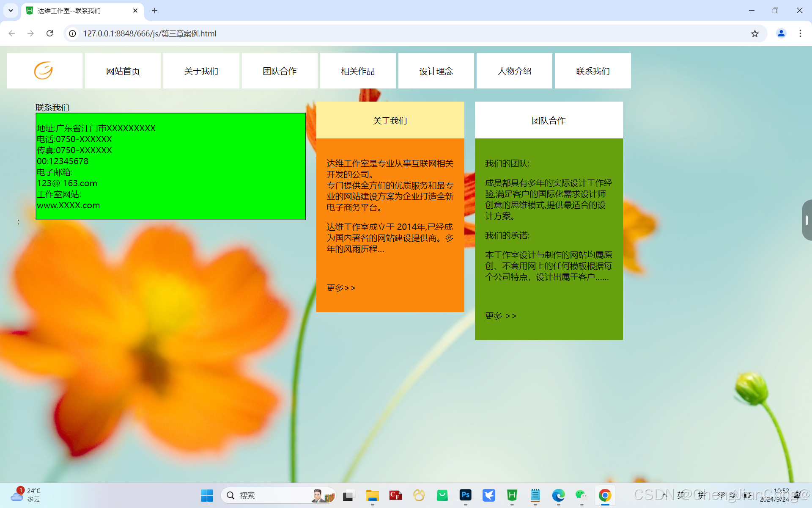Select 人物介绍 navigation item
Screen dimensions: 812x508
click(514, 71)
